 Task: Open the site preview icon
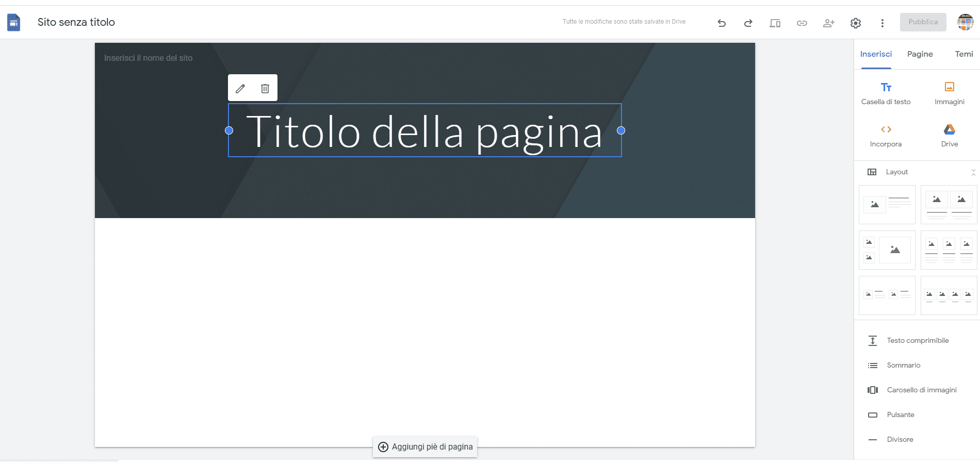(x=775, y=23)
